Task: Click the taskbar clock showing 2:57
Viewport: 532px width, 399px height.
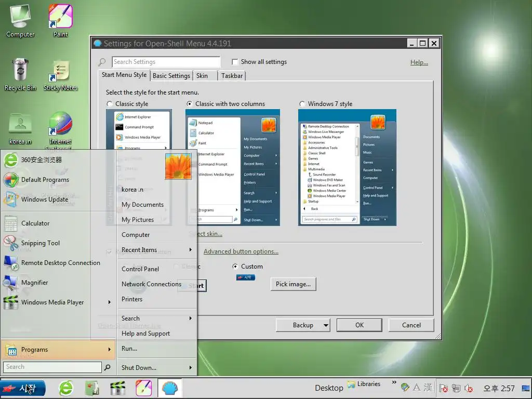Action: click(499, 388)
